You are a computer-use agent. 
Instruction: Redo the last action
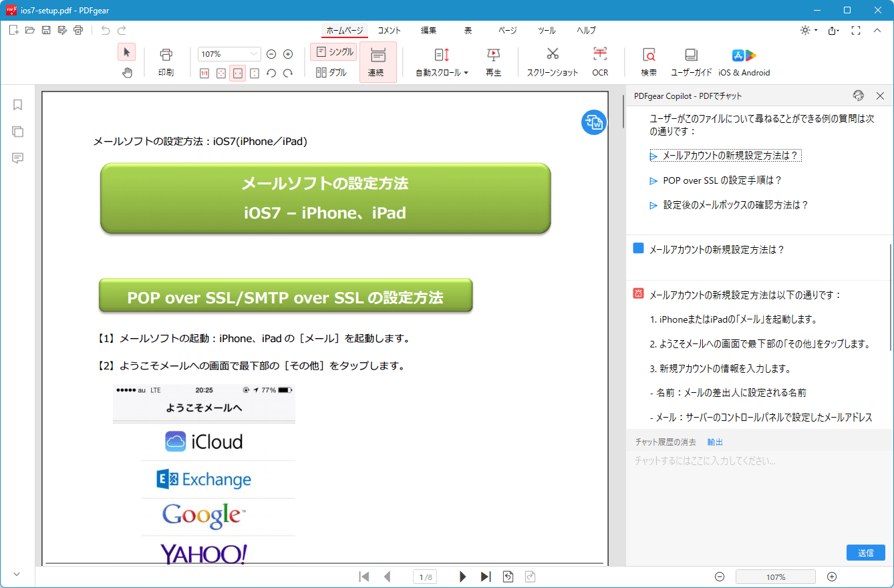click(122, 30)
